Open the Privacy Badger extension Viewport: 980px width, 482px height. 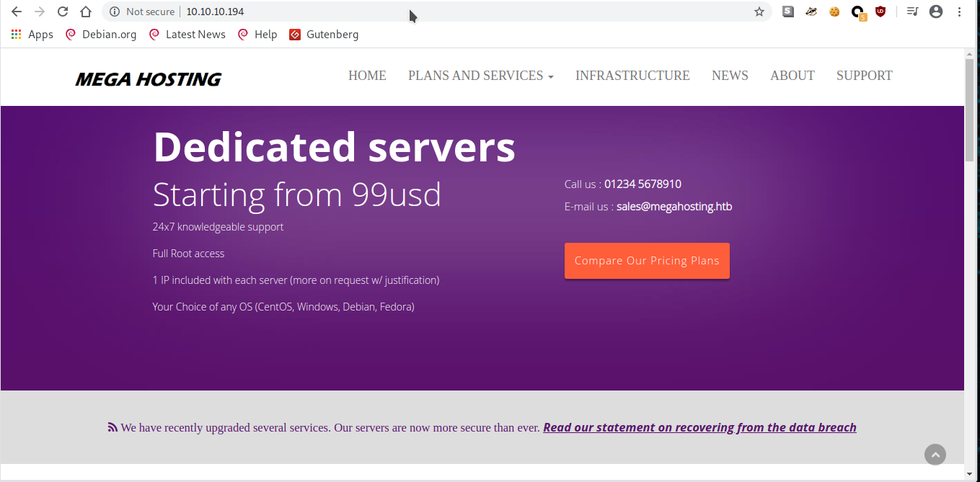(811, 12)
